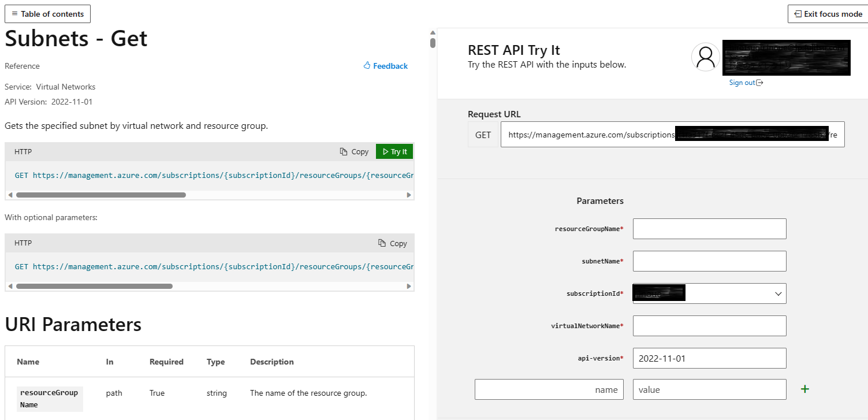
Task: Click Exit focus mode
Action: tap(827, 13)
